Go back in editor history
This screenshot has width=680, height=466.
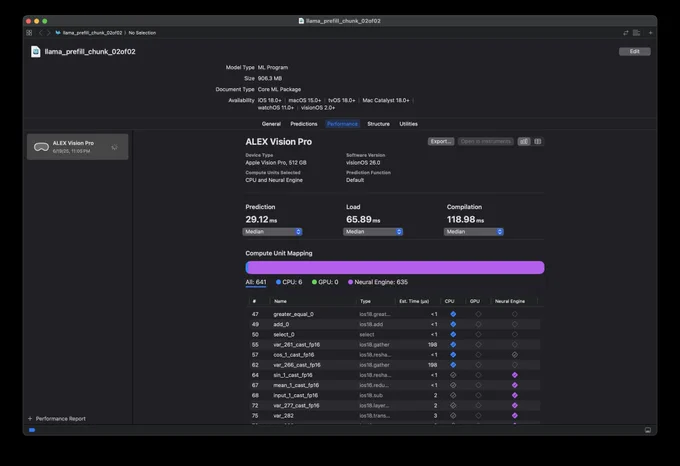coord(41,33)
